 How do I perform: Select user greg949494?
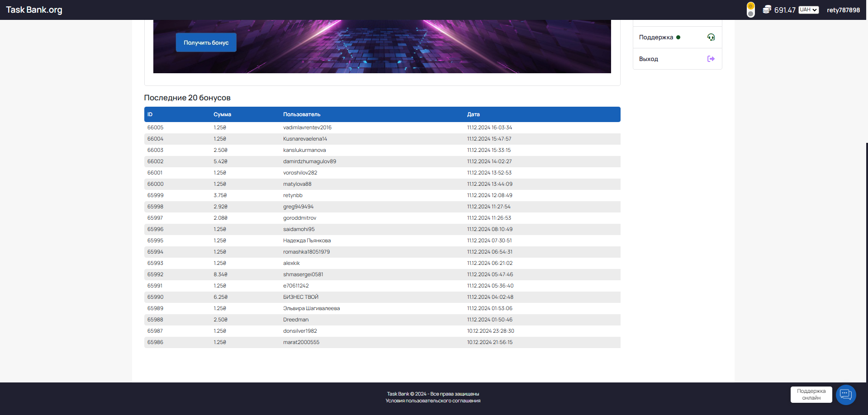click(298, 207)
